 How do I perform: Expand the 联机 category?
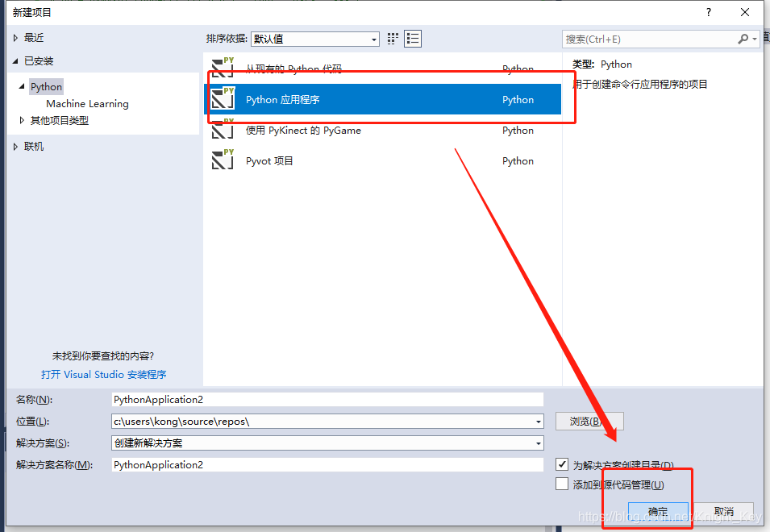[x=16, y=146]
